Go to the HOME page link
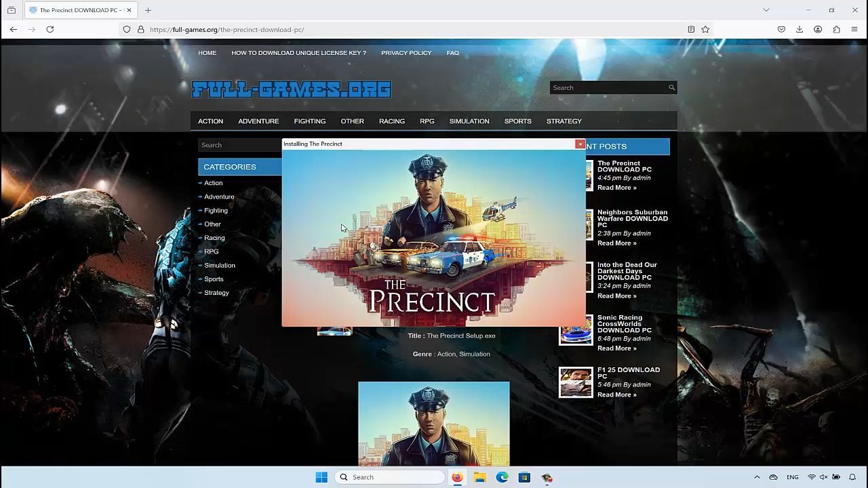Viewport: 868px width, 488px height. (208, 53)
